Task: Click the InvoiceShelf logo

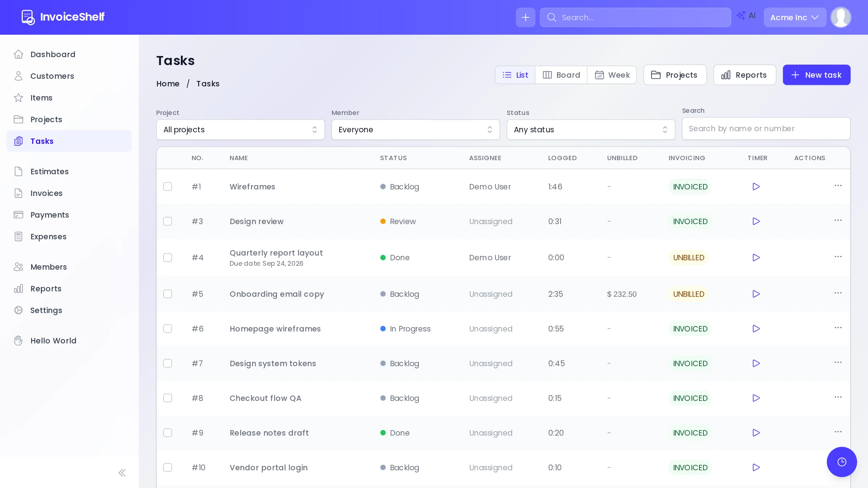Action: click(x=63, y=17)
